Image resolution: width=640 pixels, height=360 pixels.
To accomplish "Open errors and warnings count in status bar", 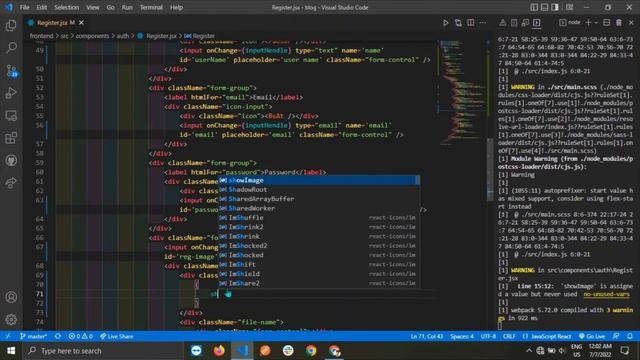I will [80, 336].
